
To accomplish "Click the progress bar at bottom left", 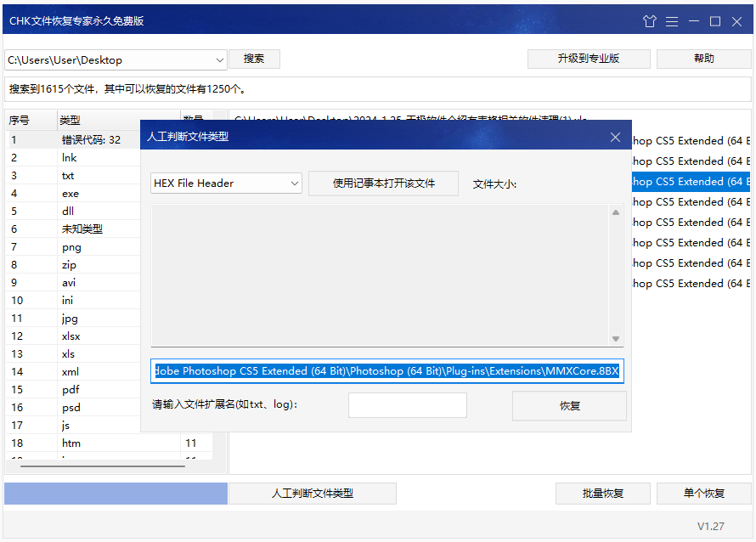I will point(115,493).
